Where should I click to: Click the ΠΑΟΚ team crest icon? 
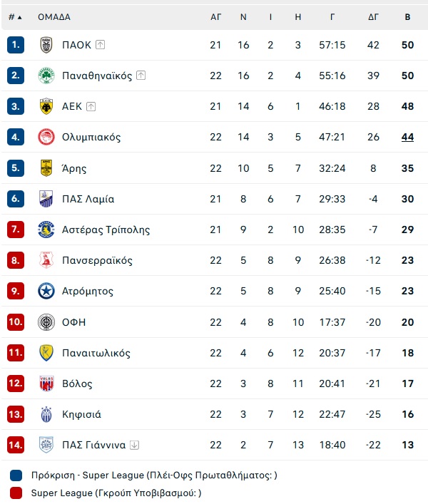coord(46,45)
